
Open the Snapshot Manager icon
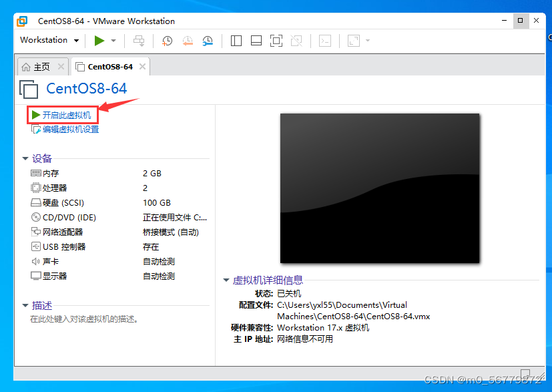pyautogui.click(x=207, y=41)
